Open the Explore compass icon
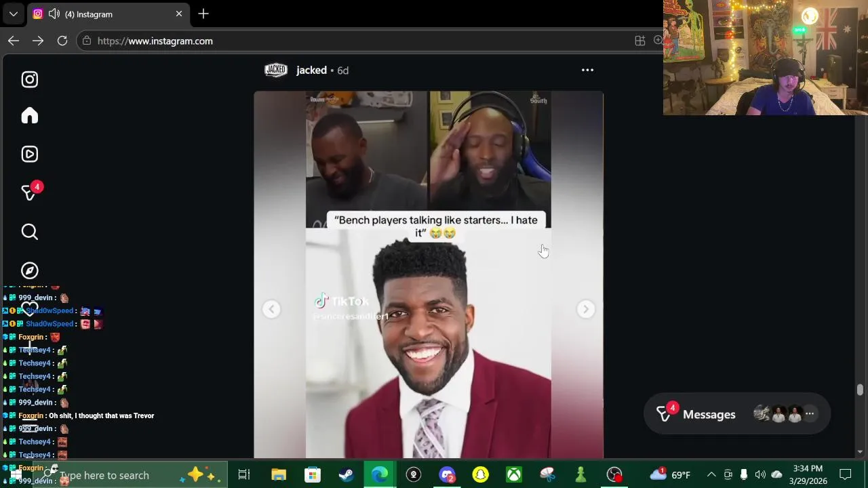Screen dimensions: 868x488 pyautogui.click(x=29, y=270)
